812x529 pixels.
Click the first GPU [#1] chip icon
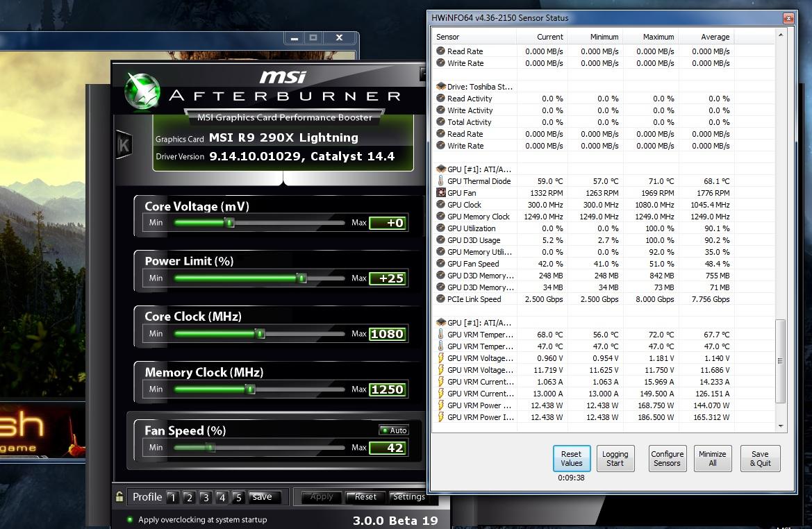click(x=440, y=169)
